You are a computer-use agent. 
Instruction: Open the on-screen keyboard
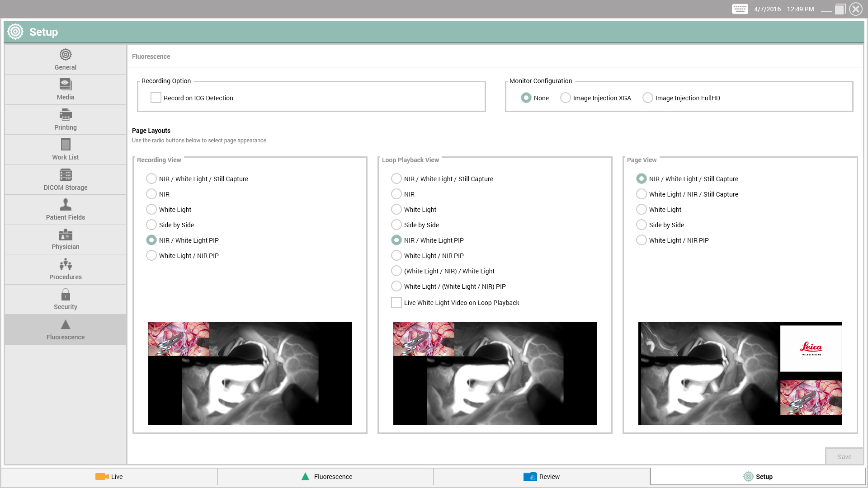coord(740,9)
